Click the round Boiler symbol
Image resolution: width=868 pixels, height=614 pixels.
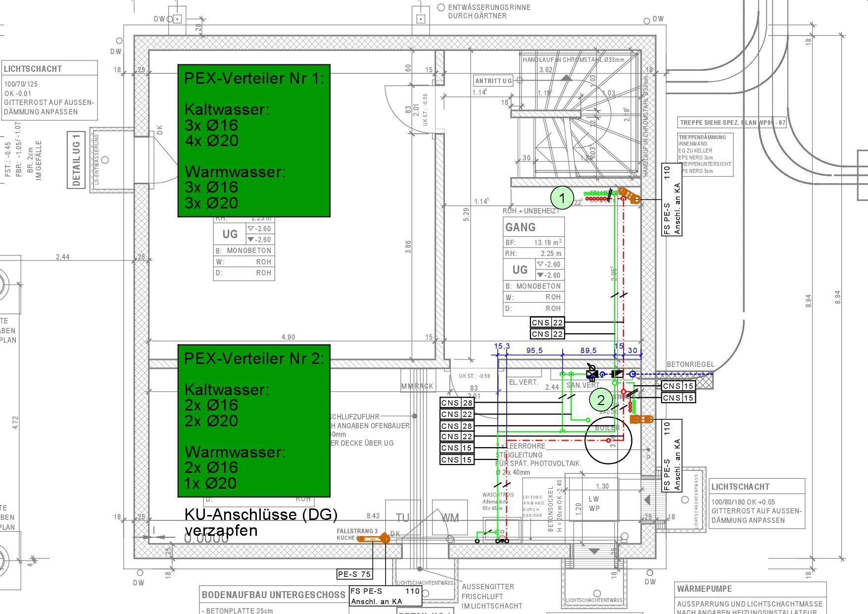[x=608, y=440]
